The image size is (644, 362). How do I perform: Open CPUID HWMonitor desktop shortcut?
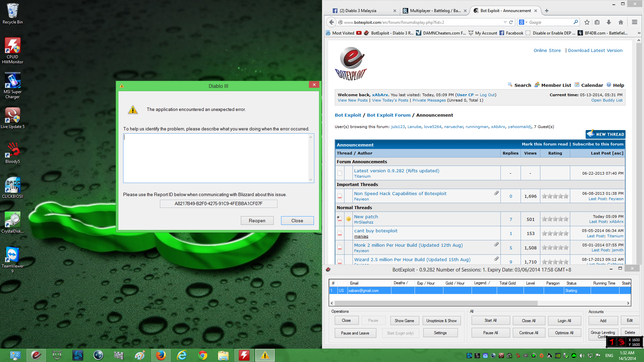coord(12,51)
